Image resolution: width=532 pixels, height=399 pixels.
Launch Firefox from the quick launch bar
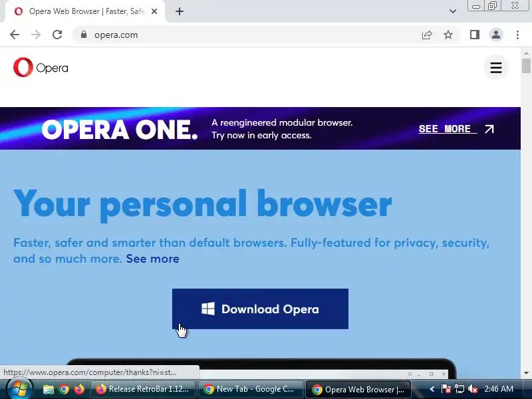pos(79,389)
